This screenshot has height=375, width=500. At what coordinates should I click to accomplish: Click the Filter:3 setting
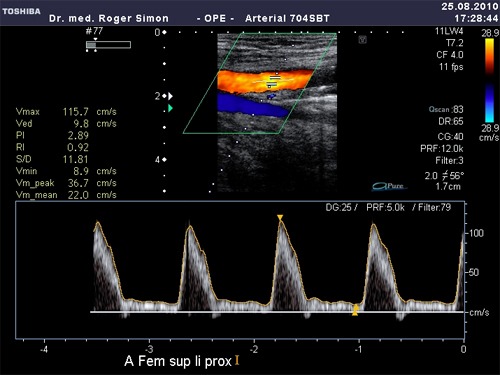click(449, 161)
